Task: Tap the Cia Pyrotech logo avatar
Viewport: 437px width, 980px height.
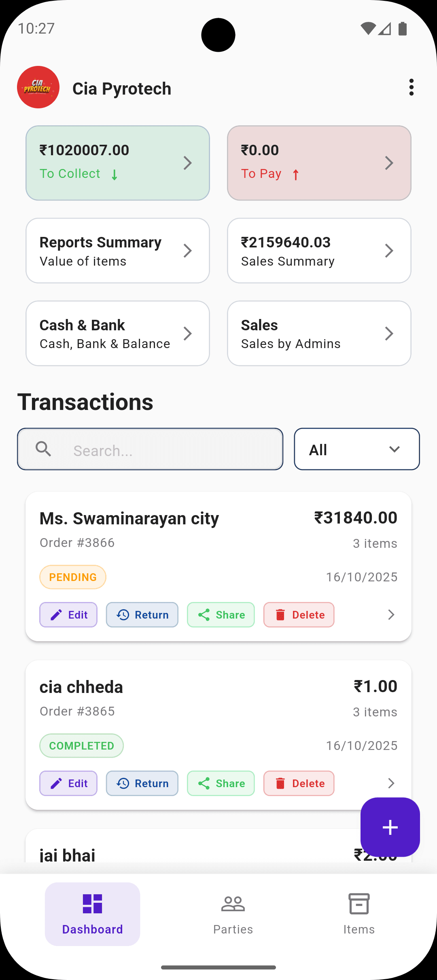Action: (38, 87)
